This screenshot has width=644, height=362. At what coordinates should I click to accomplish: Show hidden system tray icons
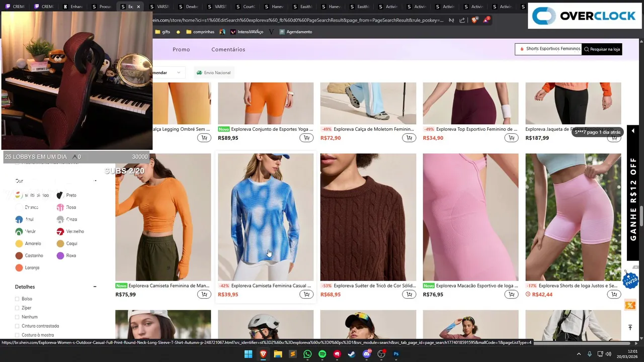click(x=579, y=354)
